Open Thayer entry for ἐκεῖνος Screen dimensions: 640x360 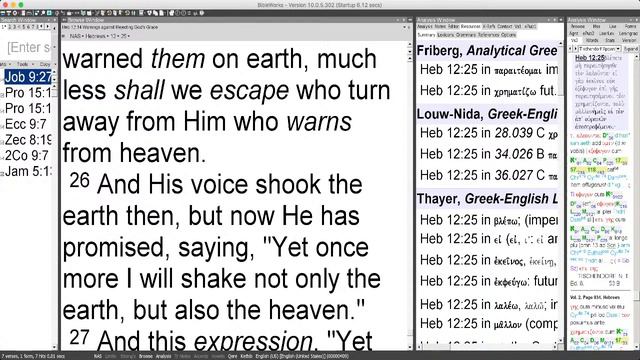[x=489, y=260]
